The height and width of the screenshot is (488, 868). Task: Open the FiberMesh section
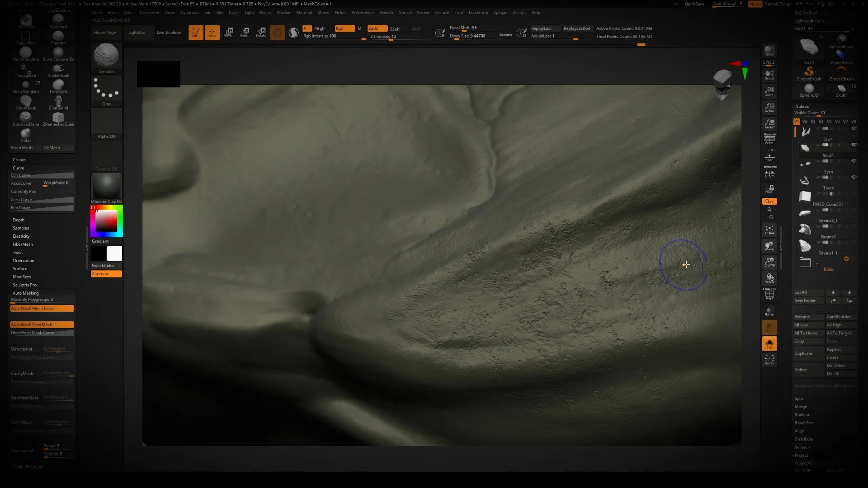click(x=22, y=244)
